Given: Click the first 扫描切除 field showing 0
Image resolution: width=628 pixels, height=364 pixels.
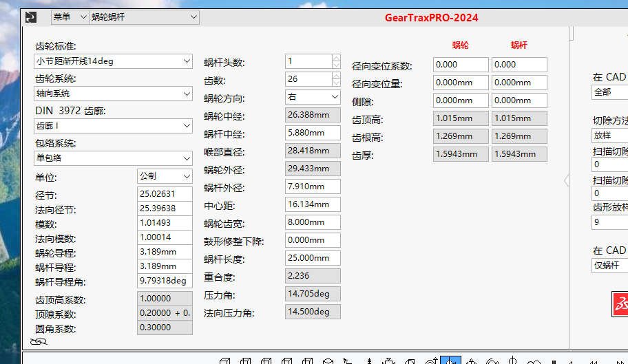Looking at the screenshot, I should tap(609, 164).
